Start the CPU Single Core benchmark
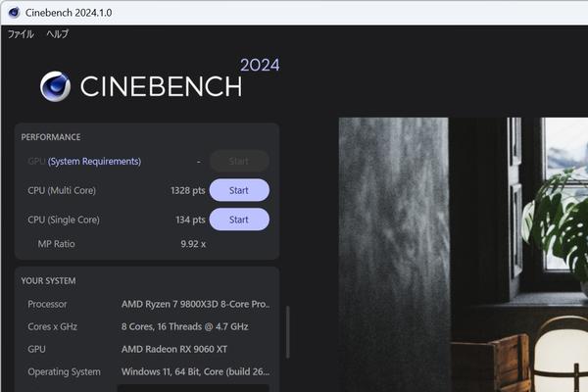 (239, 220)
